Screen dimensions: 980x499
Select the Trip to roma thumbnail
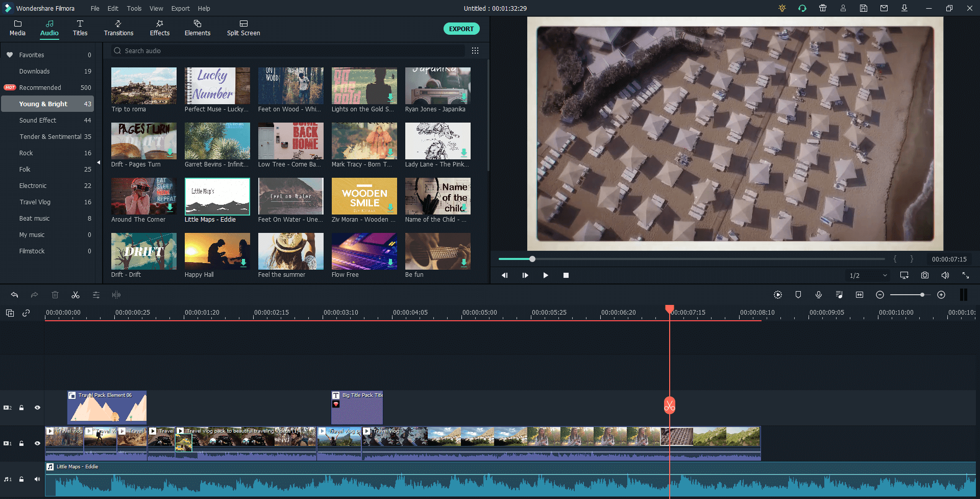[144, 86]
